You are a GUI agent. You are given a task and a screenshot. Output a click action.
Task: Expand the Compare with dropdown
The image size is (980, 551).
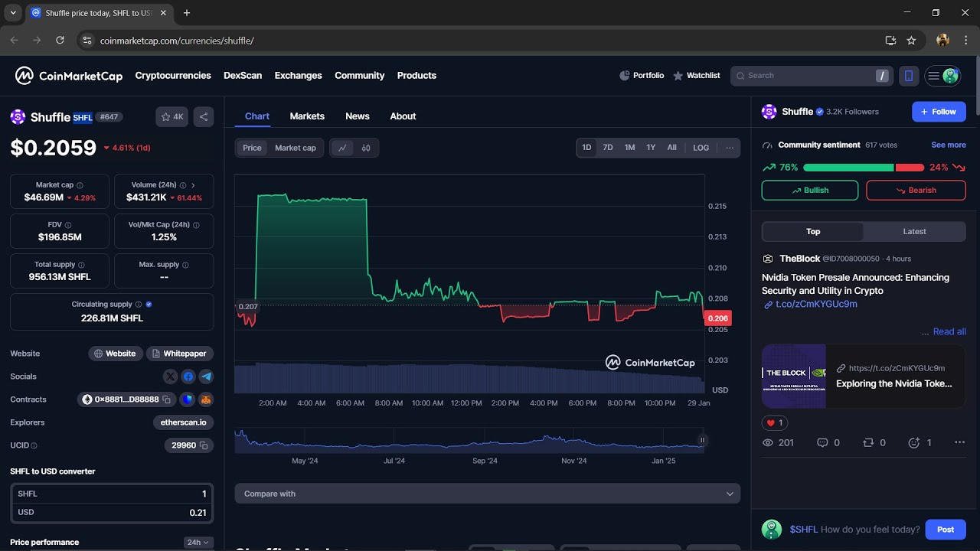(x=488, y=494)
